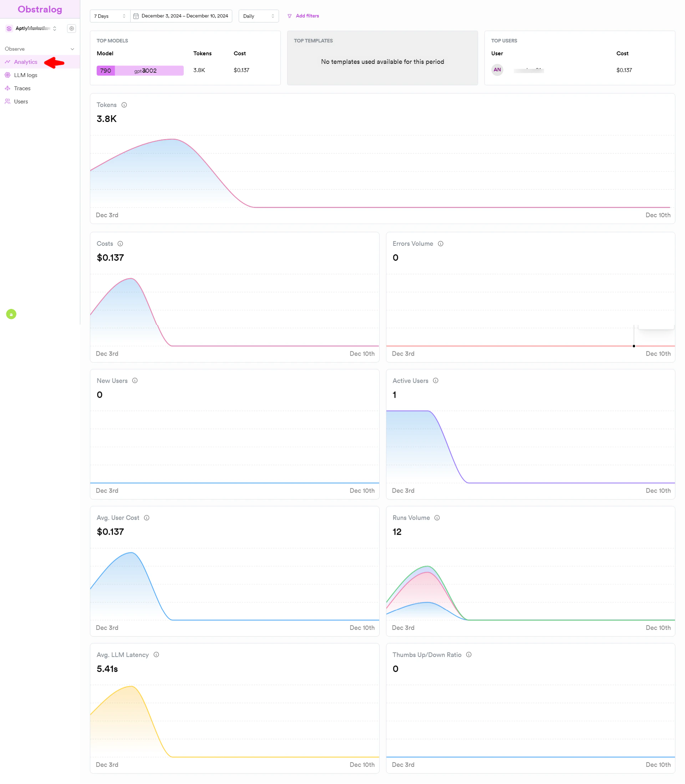Screen dimensions: 685x784
Task: Click the workspace settings gear icon
Action: [x=71, y=28]
